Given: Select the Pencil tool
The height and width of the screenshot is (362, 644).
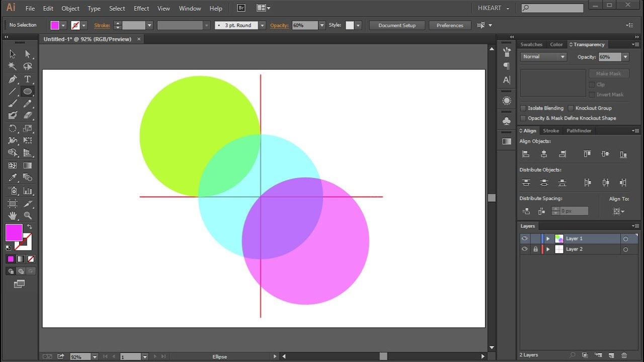Looking at the screenshot, I should (x=28, y=104).
